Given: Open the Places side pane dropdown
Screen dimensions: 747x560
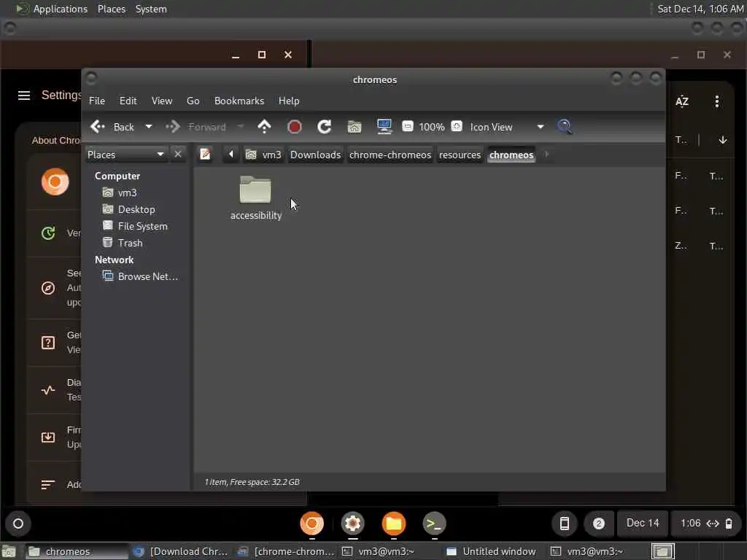Looking at the screenshot, I should pyautogui.click(x=125, y=155).
